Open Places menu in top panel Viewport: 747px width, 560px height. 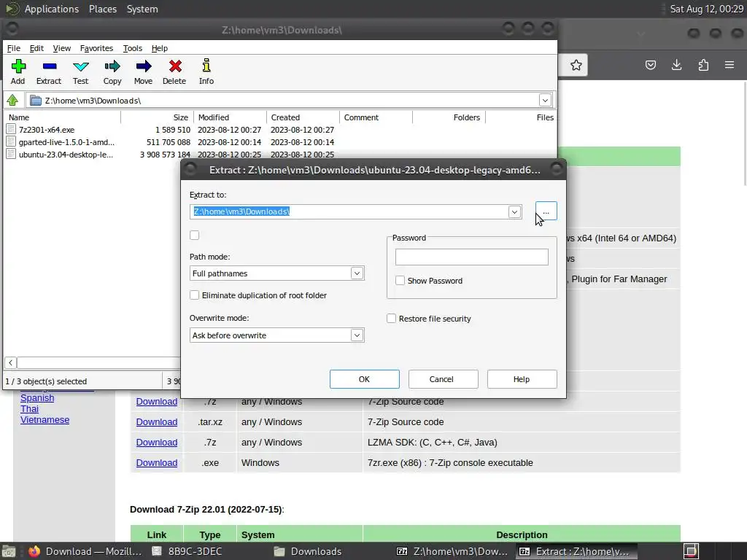pyautogui.click(x=102, y=9)
